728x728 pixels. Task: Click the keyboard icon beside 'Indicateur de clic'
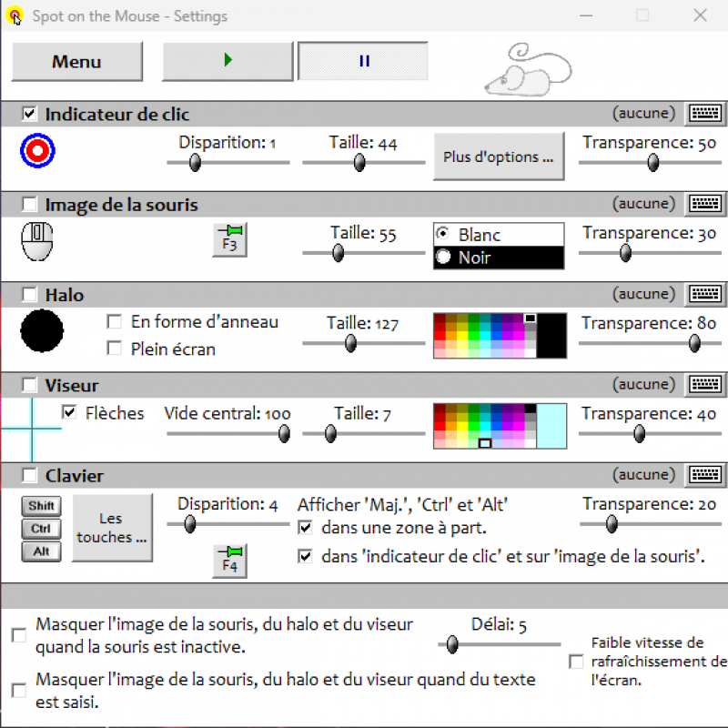(706, 113)
